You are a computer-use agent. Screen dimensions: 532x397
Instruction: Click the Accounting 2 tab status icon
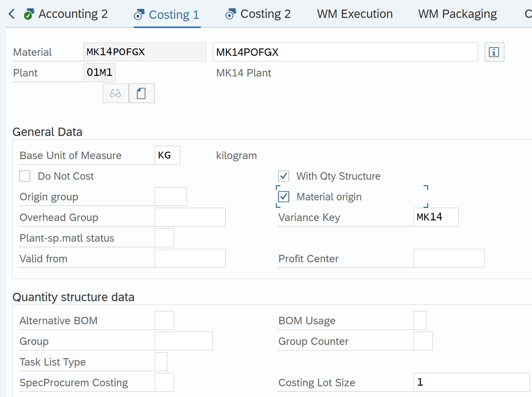click(x=29, y=14)
